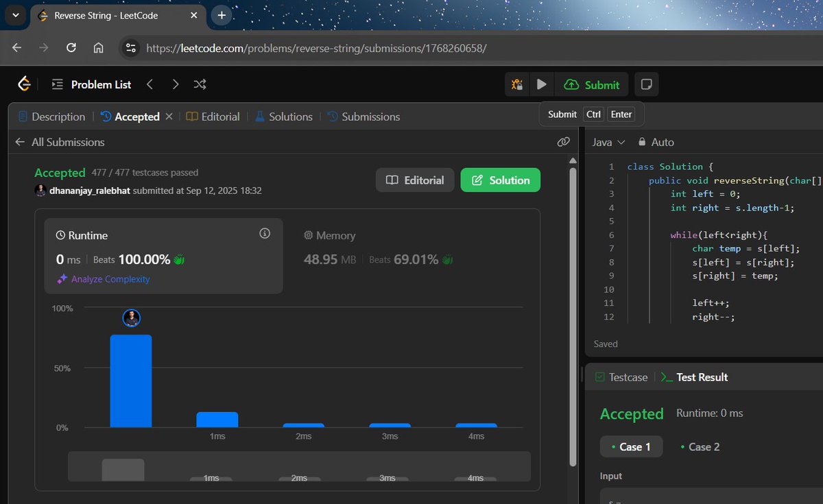Image resolution: width=823 pixels, height=504 pixels.
Task: Select the Test Result tab
Action: [x=694, y=377]
